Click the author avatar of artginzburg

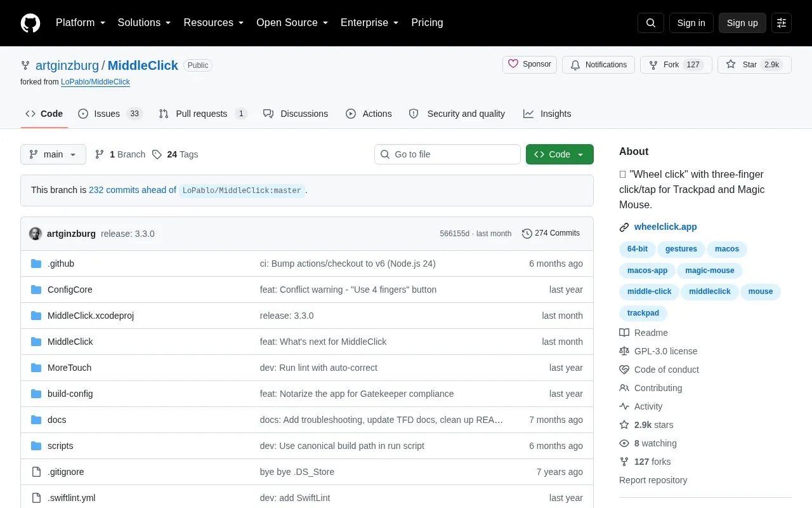(x=36, y=234)
